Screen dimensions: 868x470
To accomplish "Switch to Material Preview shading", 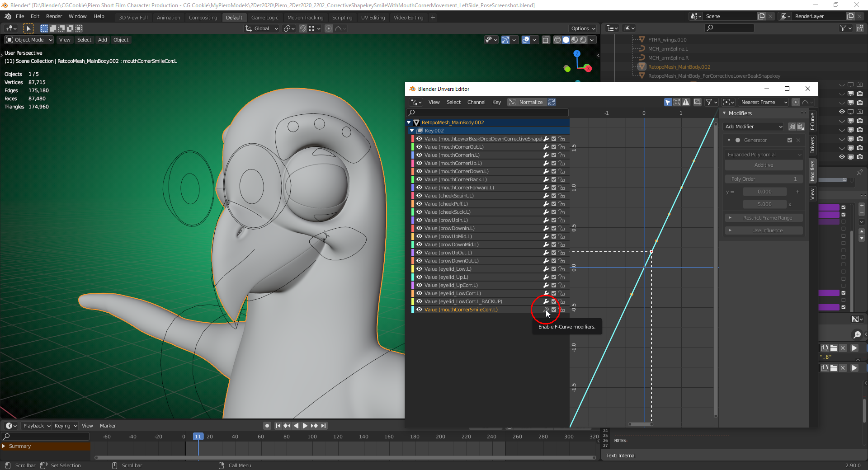I will coord(575,40).
